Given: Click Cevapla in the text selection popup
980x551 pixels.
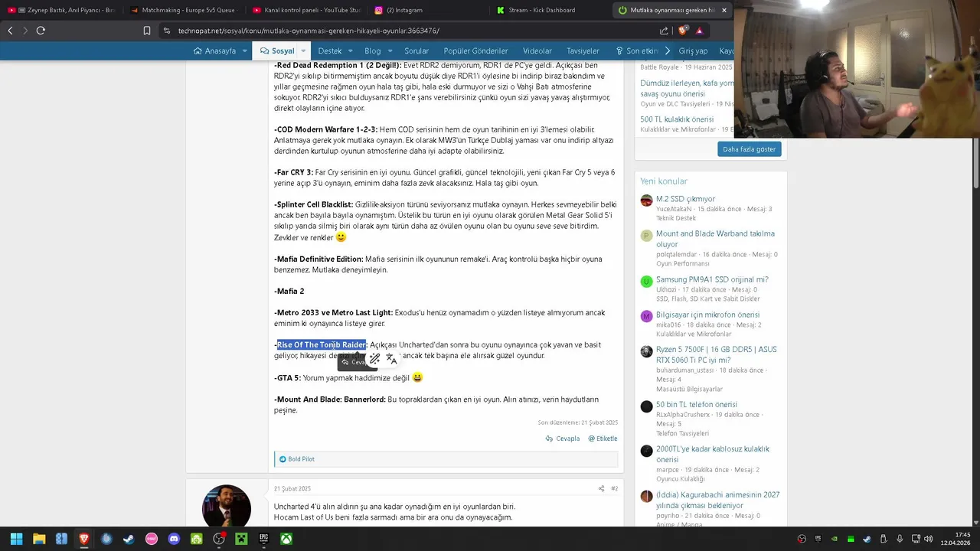Looking at the screenshot, I should click(353, 362).
